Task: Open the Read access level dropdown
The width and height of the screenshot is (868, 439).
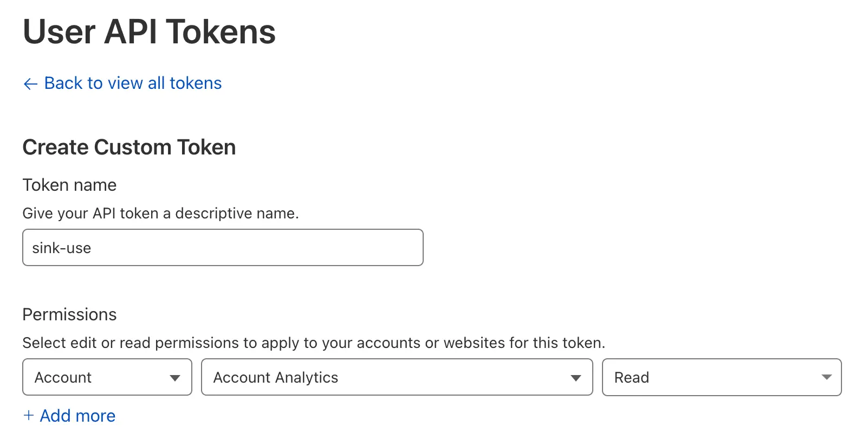Action: tap(721, 377)
